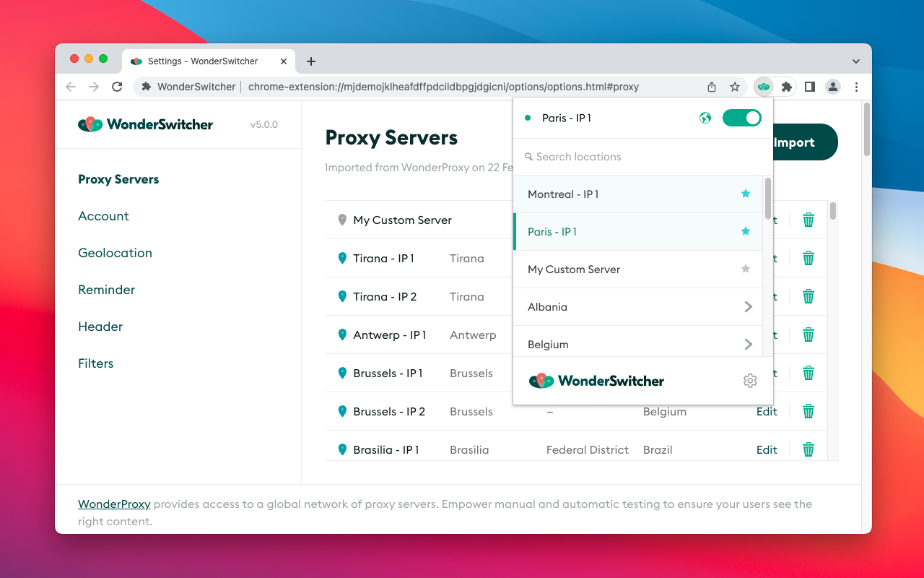Image resolution: width=924 pixels, height=578 pixels.
Task: Click the popup location list scrollbar
Action: pos(768,198)
